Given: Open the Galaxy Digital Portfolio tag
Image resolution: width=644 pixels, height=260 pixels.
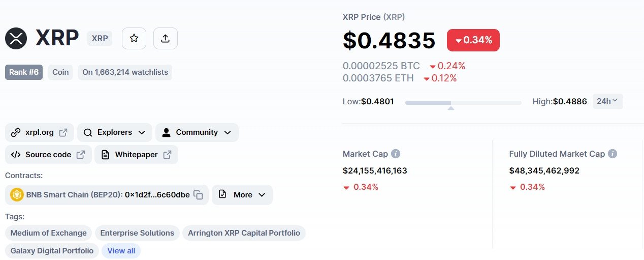Looking at the screenshot, I should point(52,251).
